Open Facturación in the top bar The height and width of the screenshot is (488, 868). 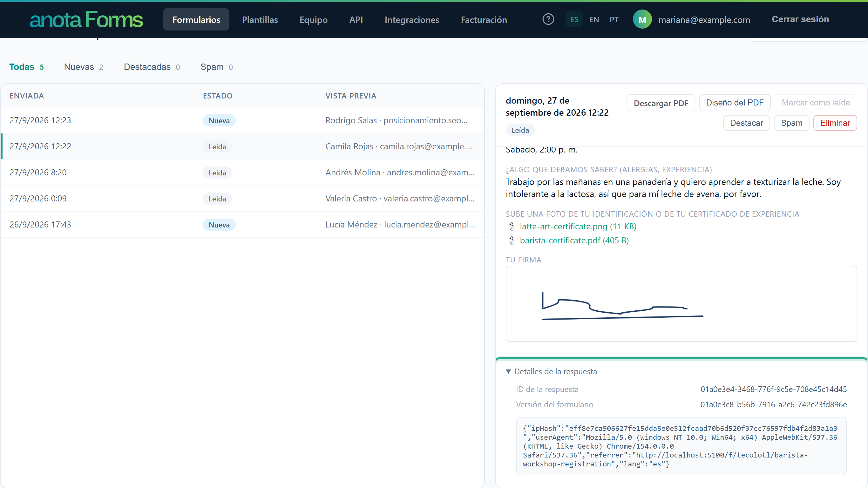(484, 20)
